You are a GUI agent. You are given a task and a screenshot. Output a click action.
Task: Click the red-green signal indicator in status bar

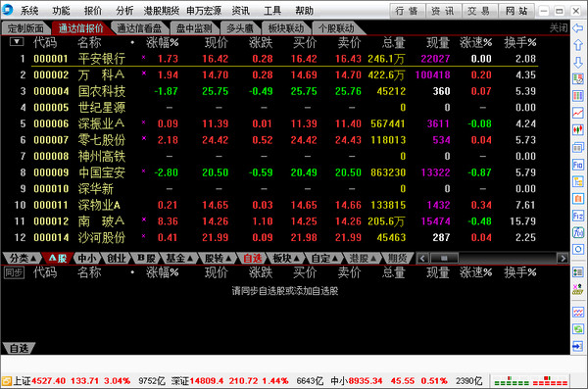tap(530, 381)
